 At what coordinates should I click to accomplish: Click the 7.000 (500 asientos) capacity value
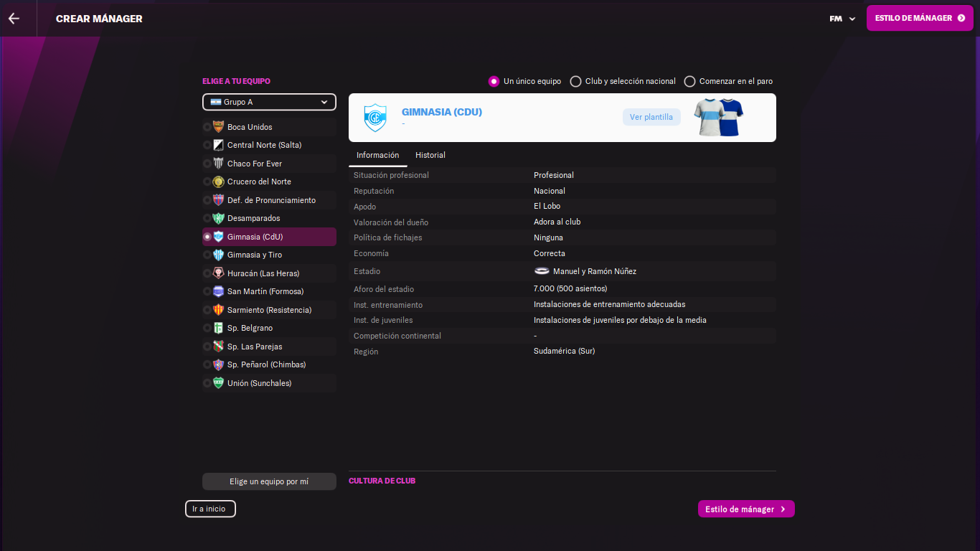point(570,288)
